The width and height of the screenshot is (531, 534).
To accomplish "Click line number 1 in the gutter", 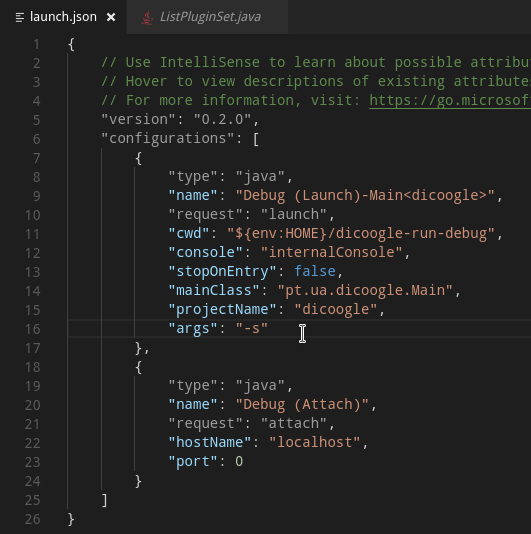I will click(36, 44).
